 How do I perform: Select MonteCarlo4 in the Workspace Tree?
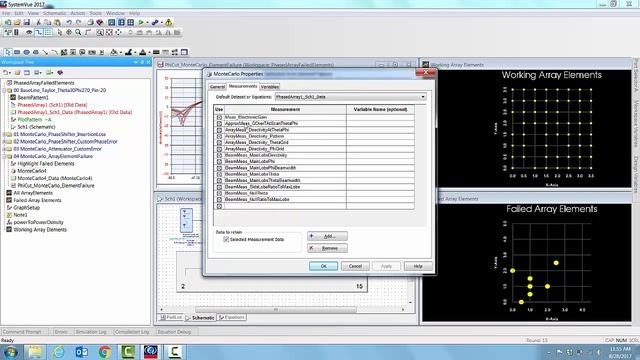click(x=32, y=171)
